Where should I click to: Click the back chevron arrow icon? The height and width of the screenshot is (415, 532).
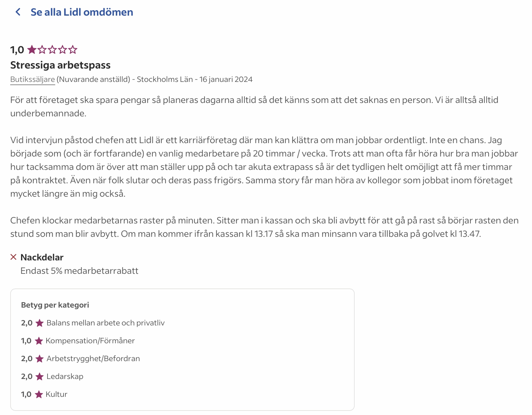click(x=18, y=12)
